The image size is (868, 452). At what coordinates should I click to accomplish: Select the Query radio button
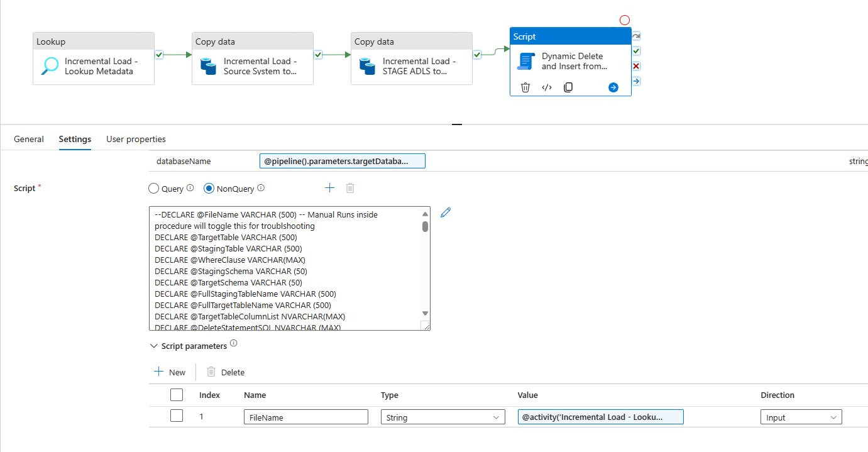coord(153,188)
